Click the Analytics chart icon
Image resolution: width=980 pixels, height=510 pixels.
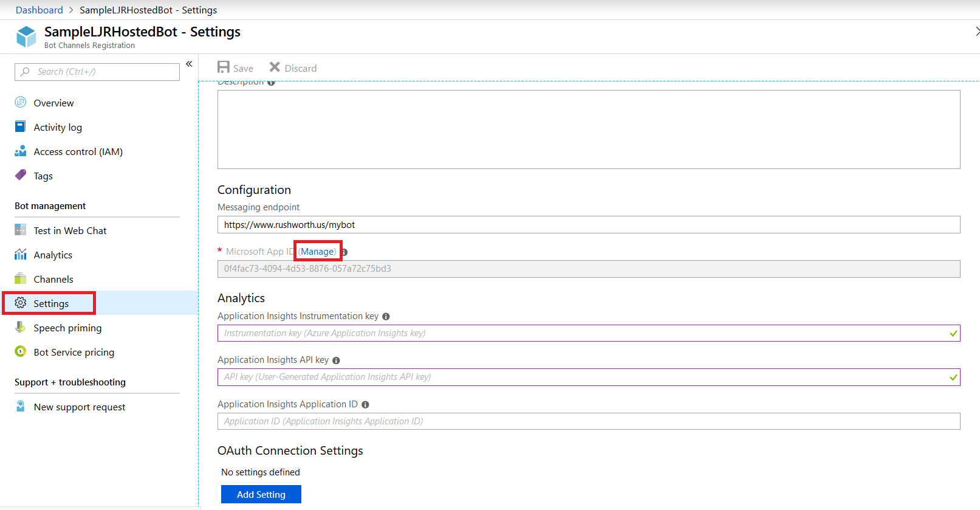[x=21, y=254]
